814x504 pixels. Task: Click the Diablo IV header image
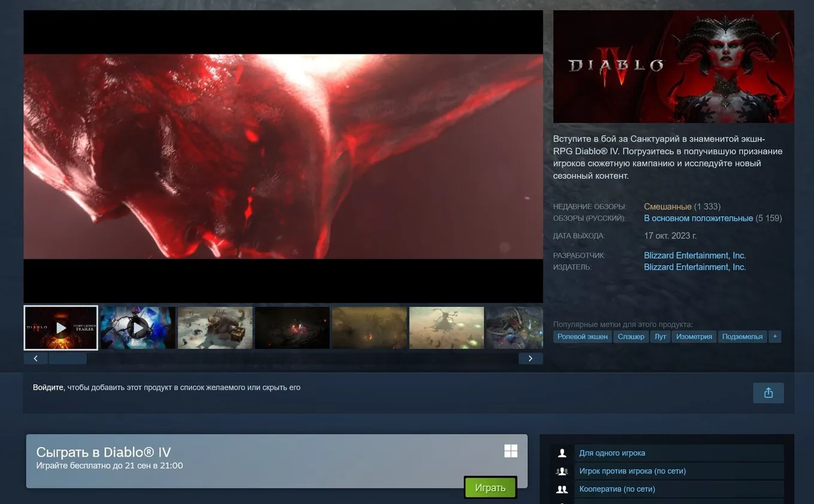(x=673, y=66)
